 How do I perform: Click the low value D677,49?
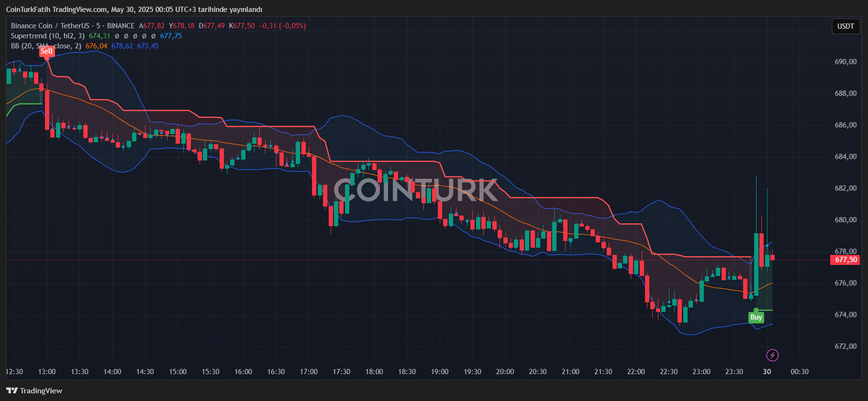(x=211, y=26)
